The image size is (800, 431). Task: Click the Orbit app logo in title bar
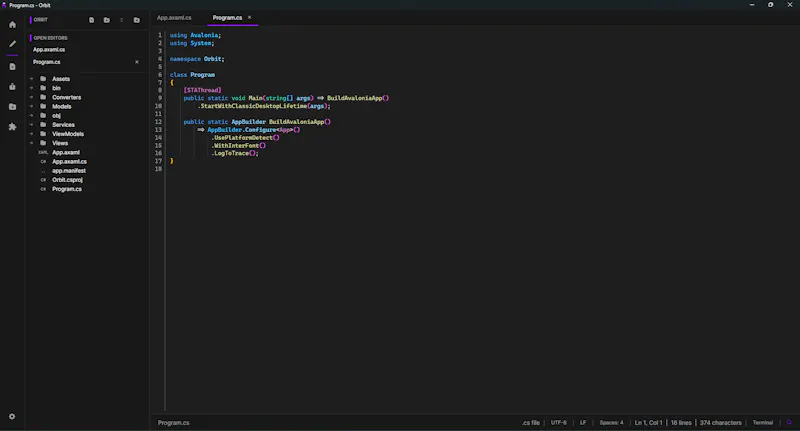(x=4, y=5)
